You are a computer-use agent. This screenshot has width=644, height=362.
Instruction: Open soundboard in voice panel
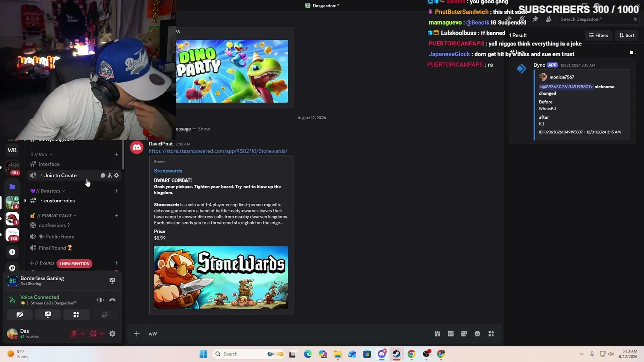tap(105, 315)
